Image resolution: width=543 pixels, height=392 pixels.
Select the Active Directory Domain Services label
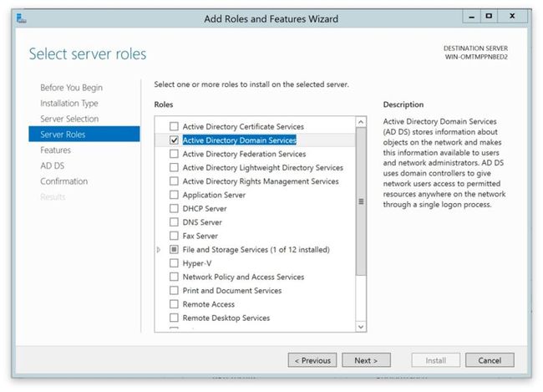point(239,140)
